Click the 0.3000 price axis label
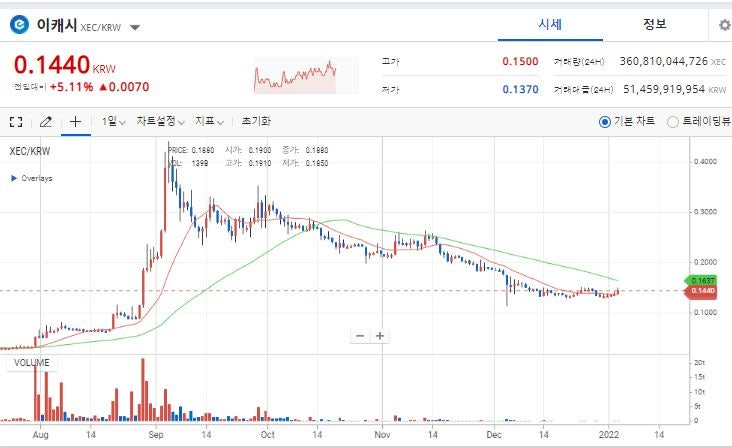 pyautogui.click(x=705, y=212)
